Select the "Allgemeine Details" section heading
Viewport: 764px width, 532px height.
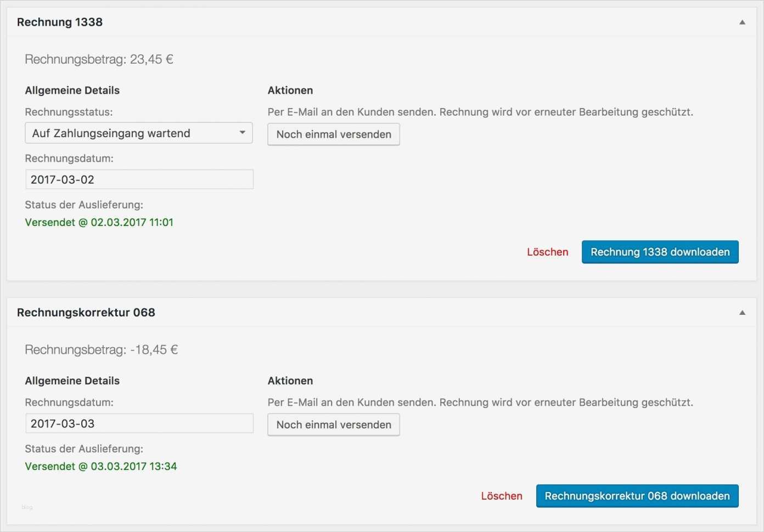click(72, 90)
